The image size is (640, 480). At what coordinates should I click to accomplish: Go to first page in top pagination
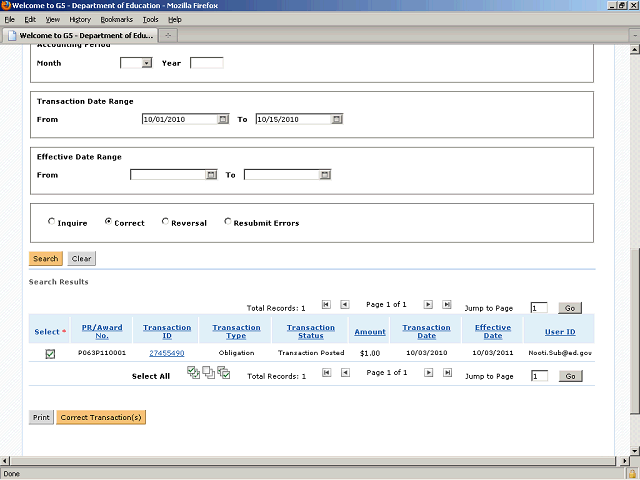(326, 304)
